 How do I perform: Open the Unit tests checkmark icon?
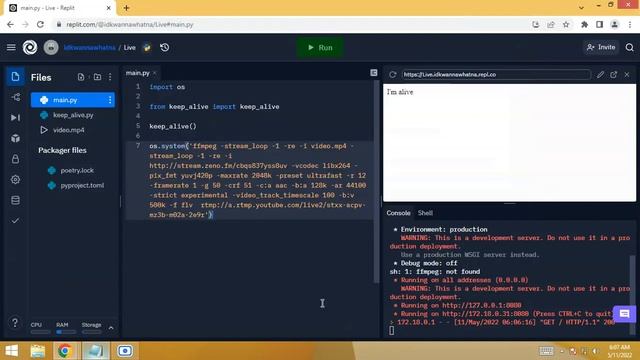pos(15,221)
